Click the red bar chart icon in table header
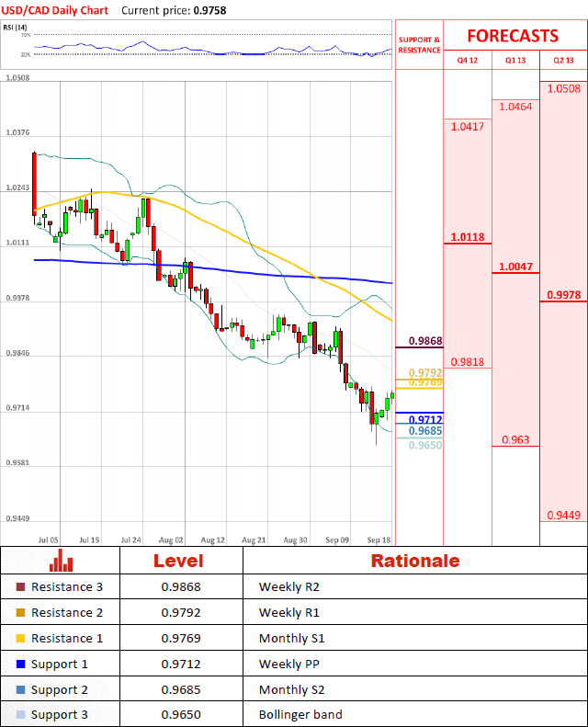 [x=62, y=561]
